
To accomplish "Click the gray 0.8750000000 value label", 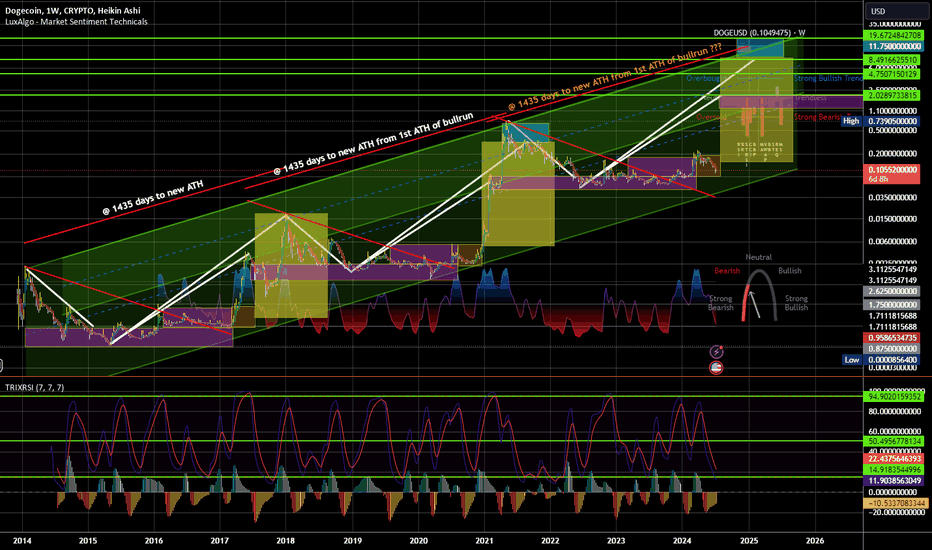I will pos(893,349).
